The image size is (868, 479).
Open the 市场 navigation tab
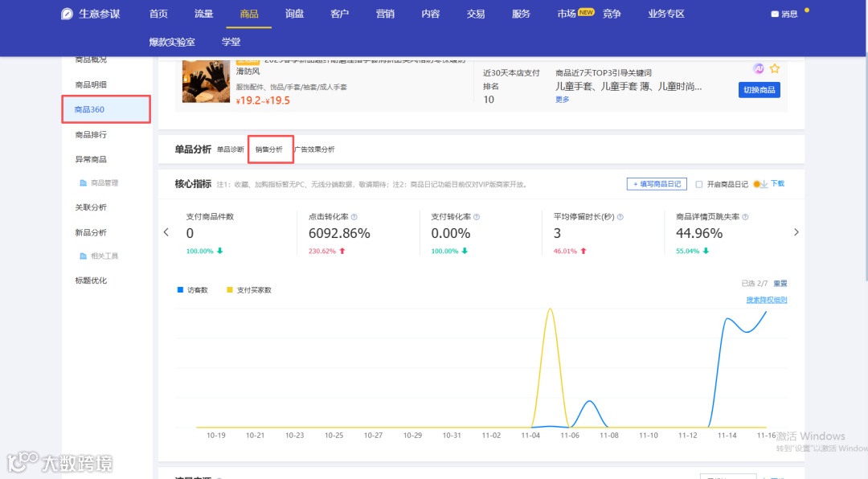point(567,14)
